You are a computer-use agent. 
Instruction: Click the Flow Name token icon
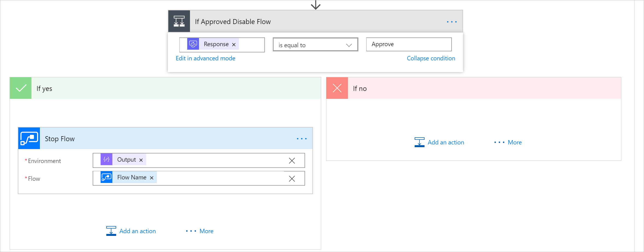106,177
